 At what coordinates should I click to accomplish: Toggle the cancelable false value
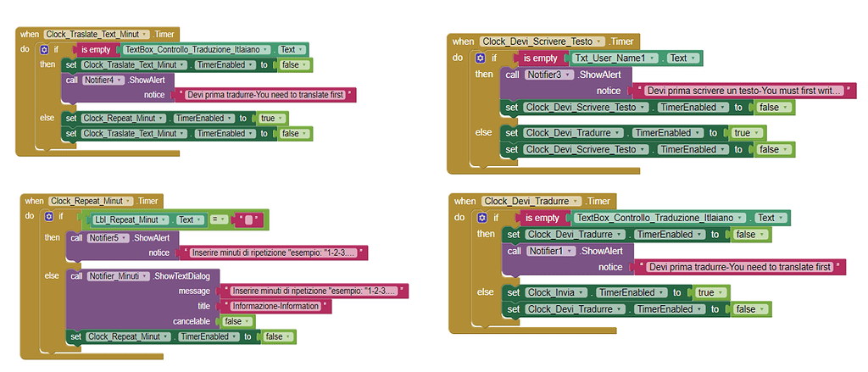point(231,321)
